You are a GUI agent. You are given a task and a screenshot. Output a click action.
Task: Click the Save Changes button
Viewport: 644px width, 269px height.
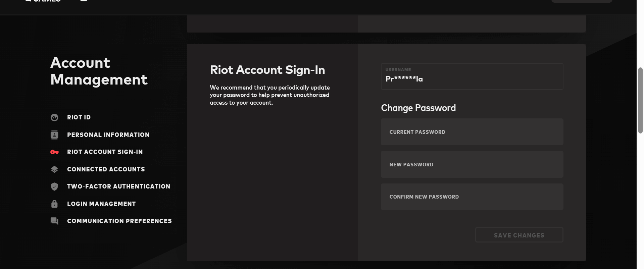coord(519,235)
